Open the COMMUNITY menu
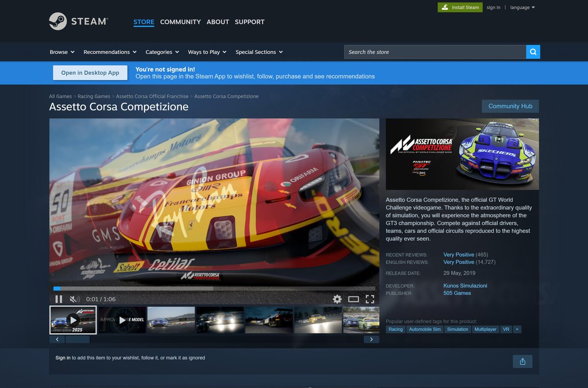Viewport: 588px width, 388px height. [x=180, y=22]
